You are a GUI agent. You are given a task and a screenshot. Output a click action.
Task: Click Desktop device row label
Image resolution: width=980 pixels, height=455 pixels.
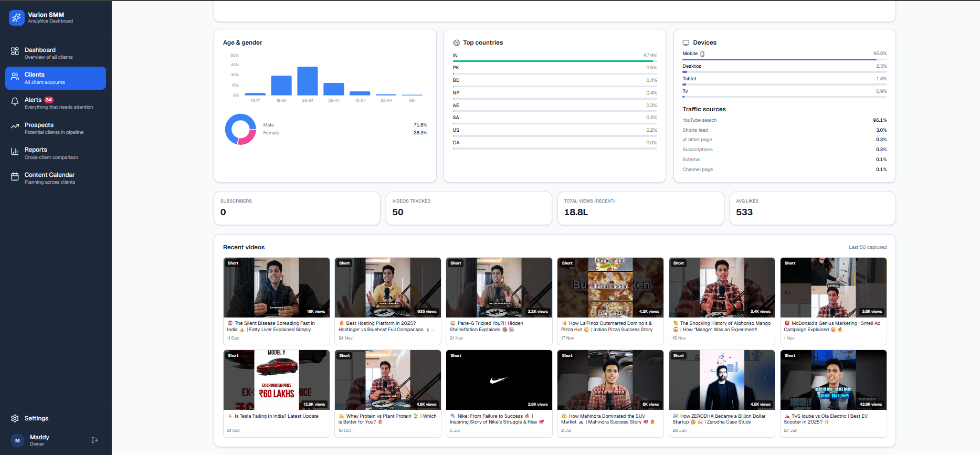[x=692, y=66]
